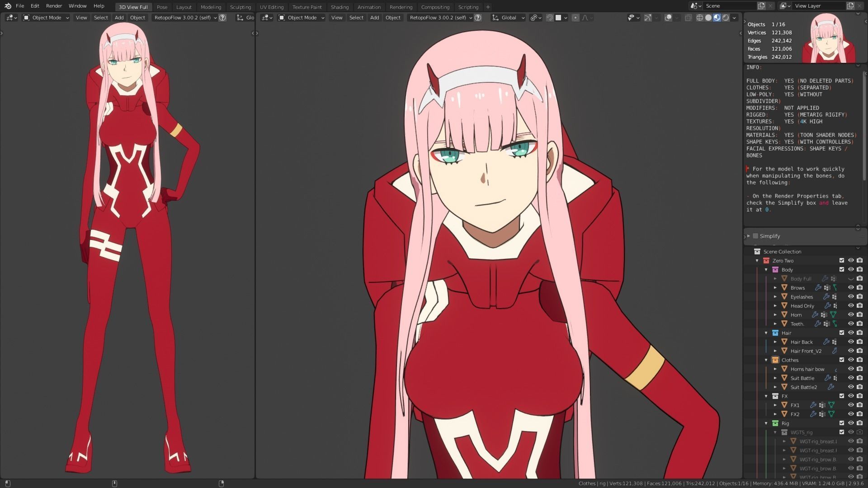Image resolution: width=868 pixels, height=488 pixels.
Task: Click the wrench modifier icon on the Hair Back row
Action: click(x=826, y=342)
